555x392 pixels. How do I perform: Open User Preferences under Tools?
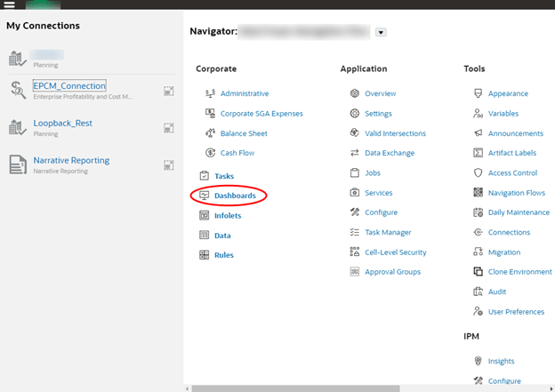(x=516, y=312)
